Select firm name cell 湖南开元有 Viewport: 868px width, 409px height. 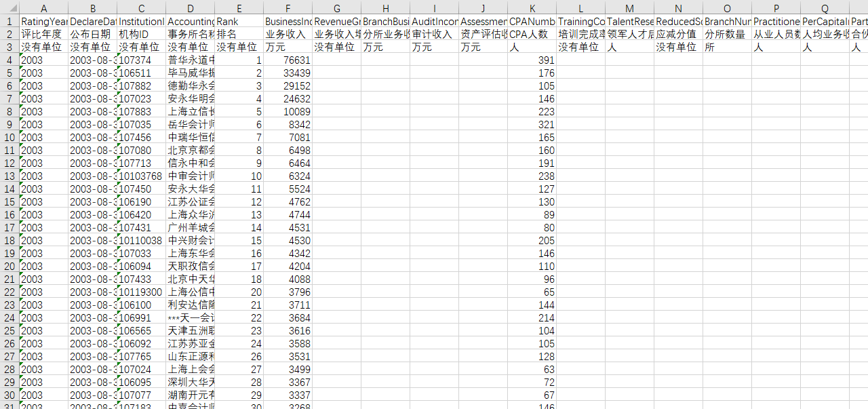(191, 395)
